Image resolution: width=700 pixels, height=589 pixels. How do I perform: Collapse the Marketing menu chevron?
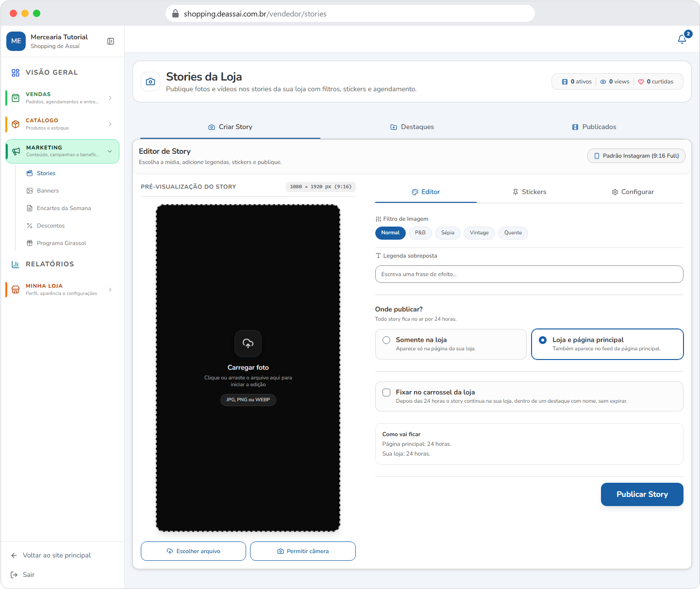tap(110, 151)
